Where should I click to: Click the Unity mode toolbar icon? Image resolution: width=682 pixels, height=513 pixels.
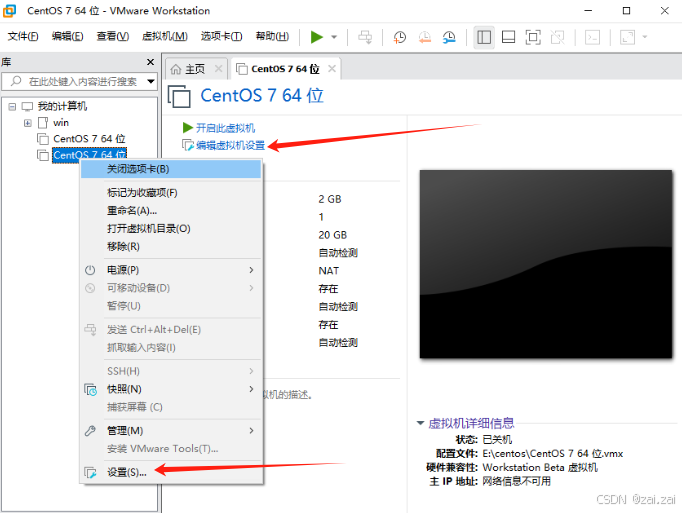[557, 37]
